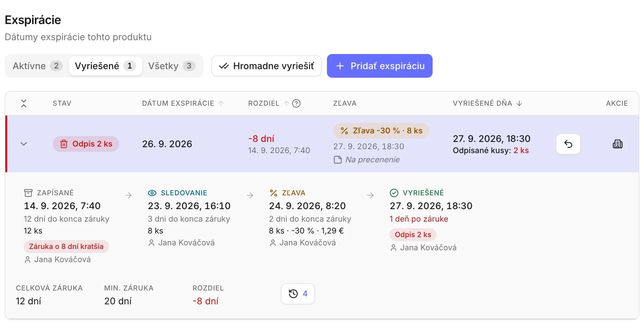Click the undo/revert resolution arrow button

click(x=568, y=144)
